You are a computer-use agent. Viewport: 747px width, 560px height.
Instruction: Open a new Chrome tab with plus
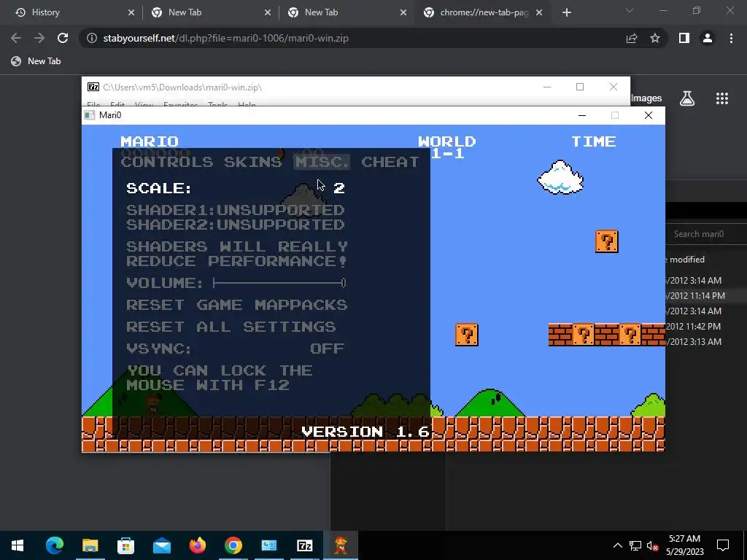566,12
